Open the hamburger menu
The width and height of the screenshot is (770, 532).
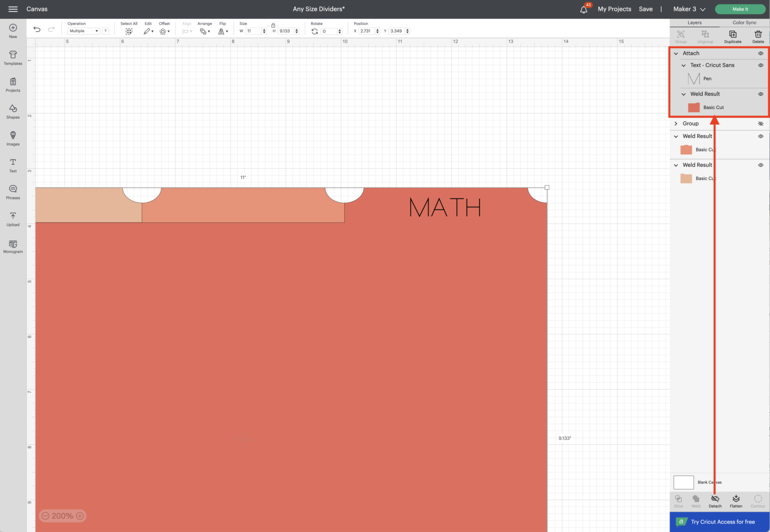[x=13, y=9]
